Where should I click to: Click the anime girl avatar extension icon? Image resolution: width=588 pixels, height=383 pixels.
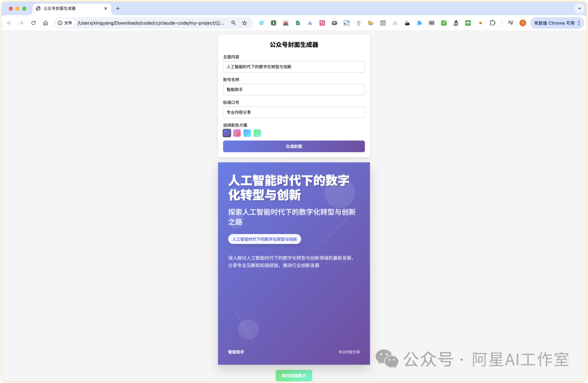456,23
